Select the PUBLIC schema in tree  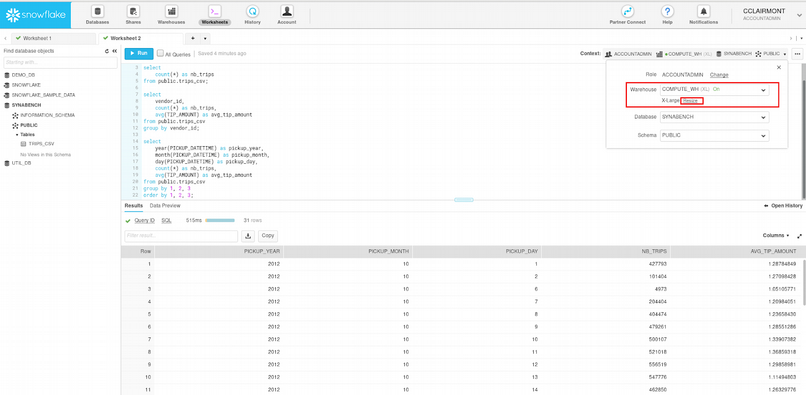pos(29,125)
